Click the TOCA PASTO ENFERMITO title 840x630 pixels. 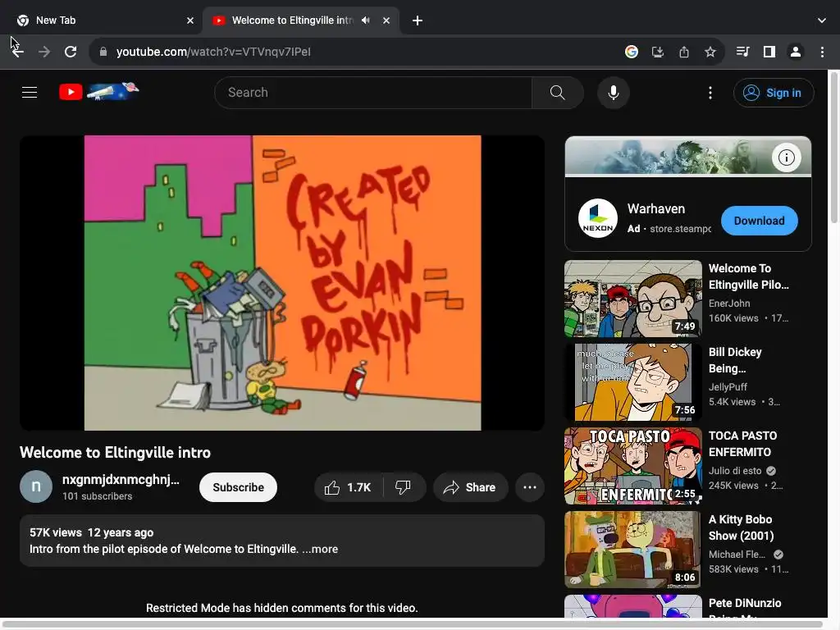[742, 444]
